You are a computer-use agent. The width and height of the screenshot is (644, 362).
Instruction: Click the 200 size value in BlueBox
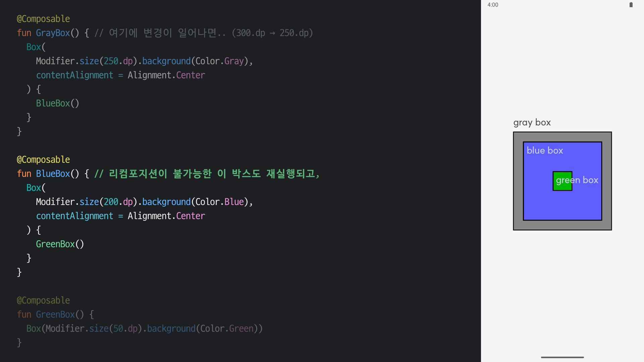coord(111,202)
